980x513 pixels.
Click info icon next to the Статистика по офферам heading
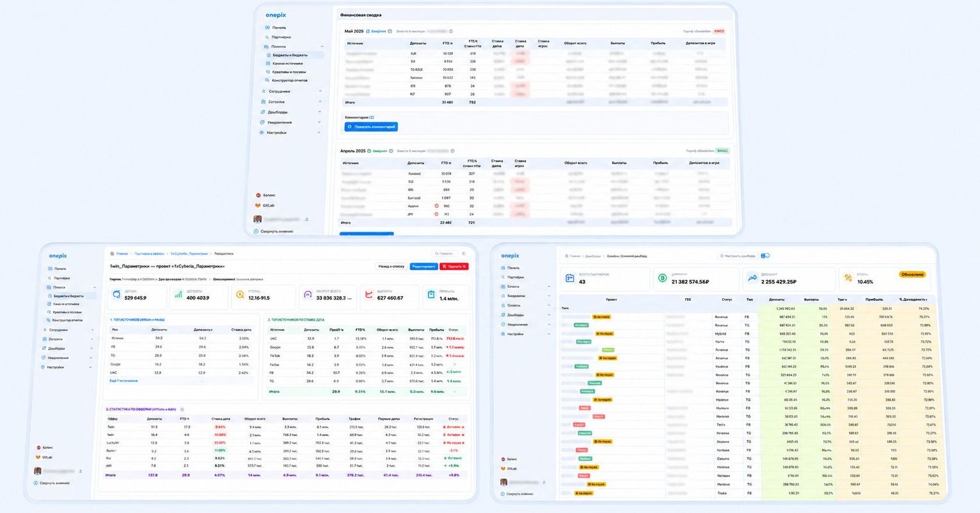point(182,409)
